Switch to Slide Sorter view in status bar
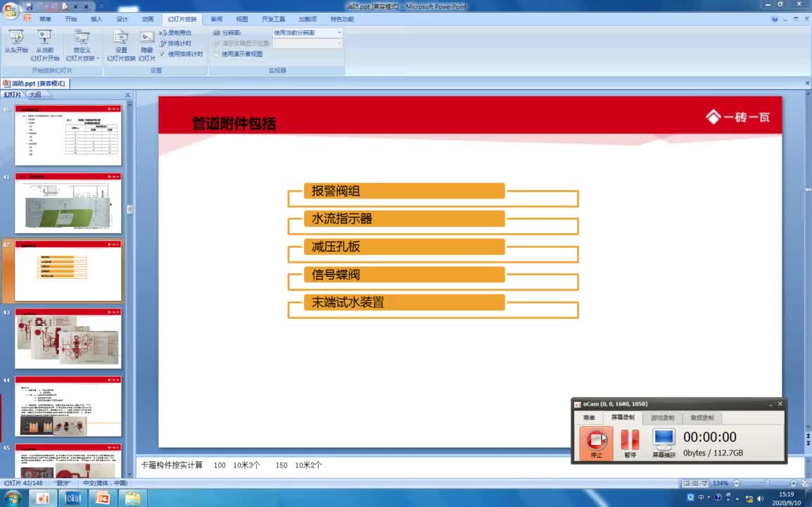 click(695, 483)
